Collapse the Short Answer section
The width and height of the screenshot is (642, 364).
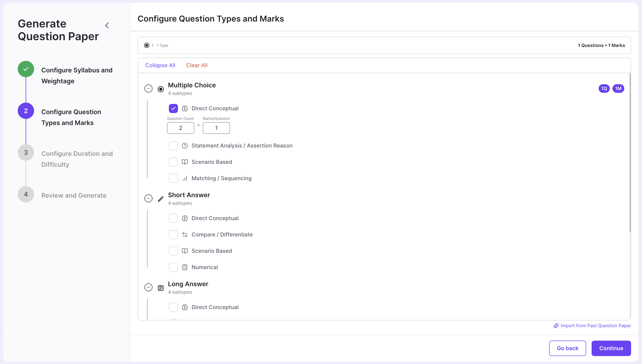(148, 198)
